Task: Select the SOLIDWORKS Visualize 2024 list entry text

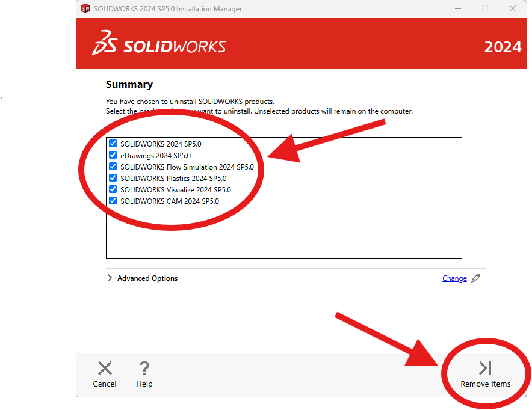Action: (x=175, y=190)
